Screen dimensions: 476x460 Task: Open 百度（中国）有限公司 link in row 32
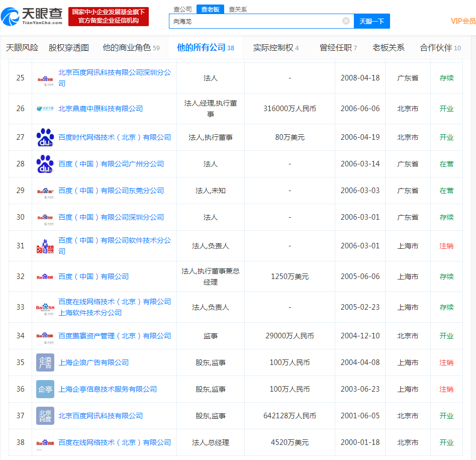pyautogui.click(x=93, y=277)
